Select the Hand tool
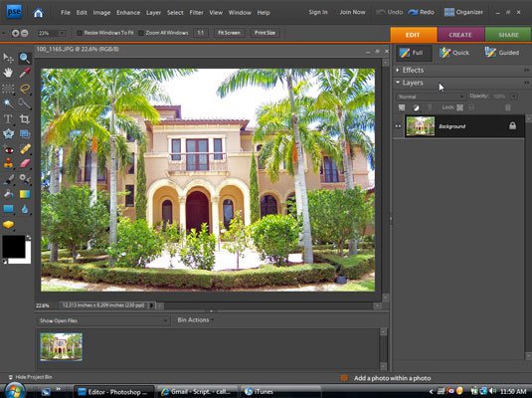Viewport: 532px width, 398px height. click(x=8, y=73)
